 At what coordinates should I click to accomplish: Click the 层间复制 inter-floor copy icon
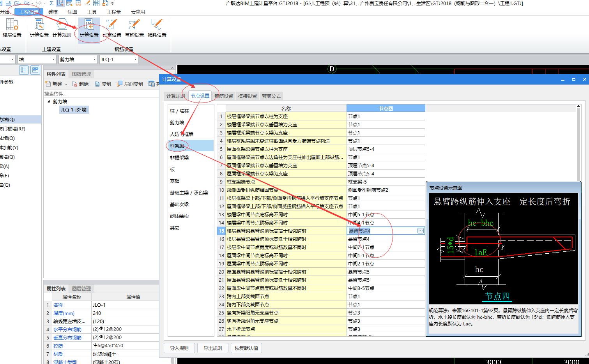click(x=120, y=84)
